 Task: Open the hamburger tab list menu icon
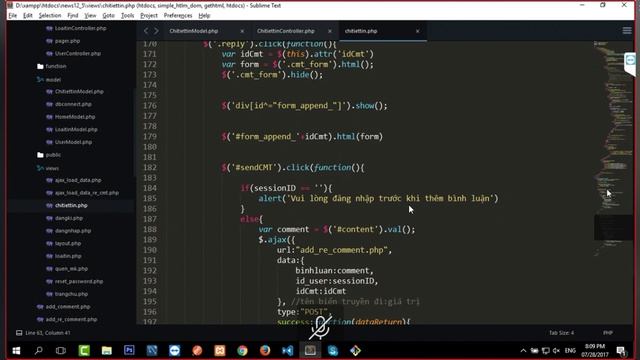(627, 31)
